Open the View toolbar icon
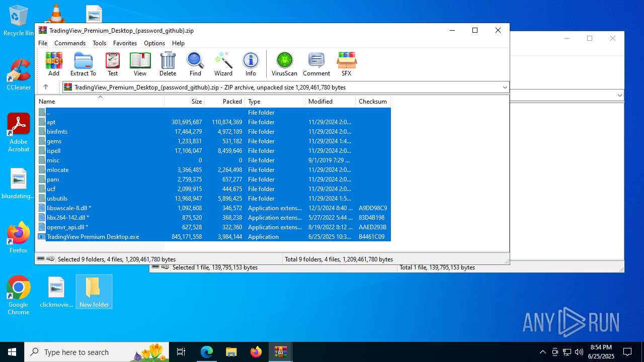 tap(140, 64)
